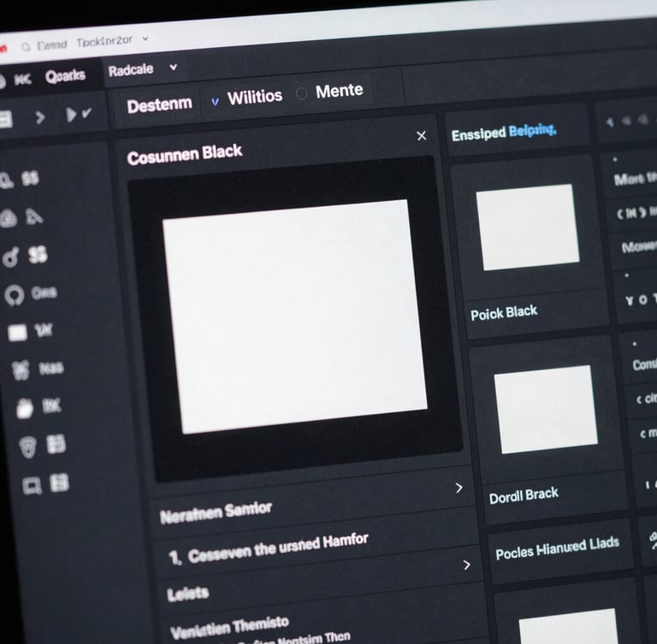This screenshot has width=657, height=644.
Task: Open the Tpcklnr2or title dropdown arrow
Action: (145, 38)
